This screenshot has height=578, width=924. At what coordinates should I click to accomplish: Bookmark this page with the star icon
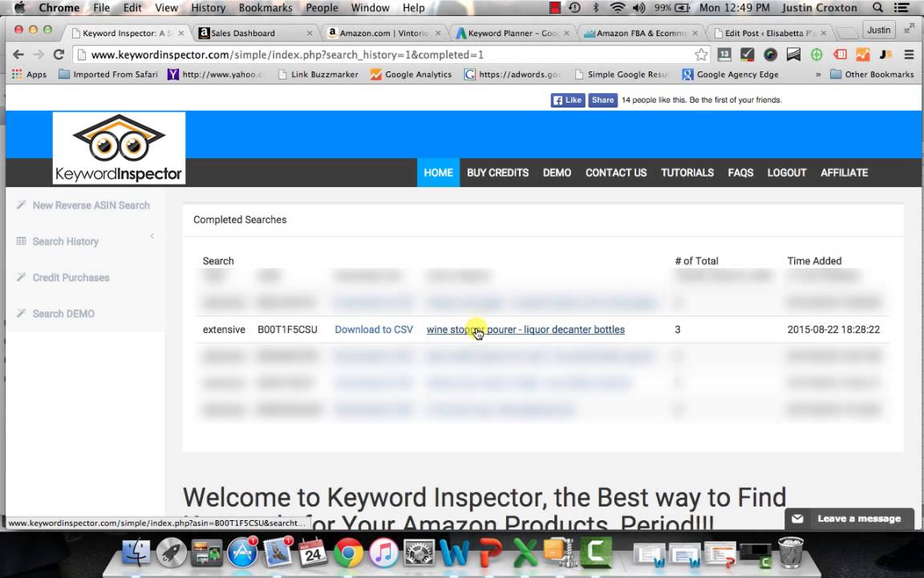click(701, 55)
